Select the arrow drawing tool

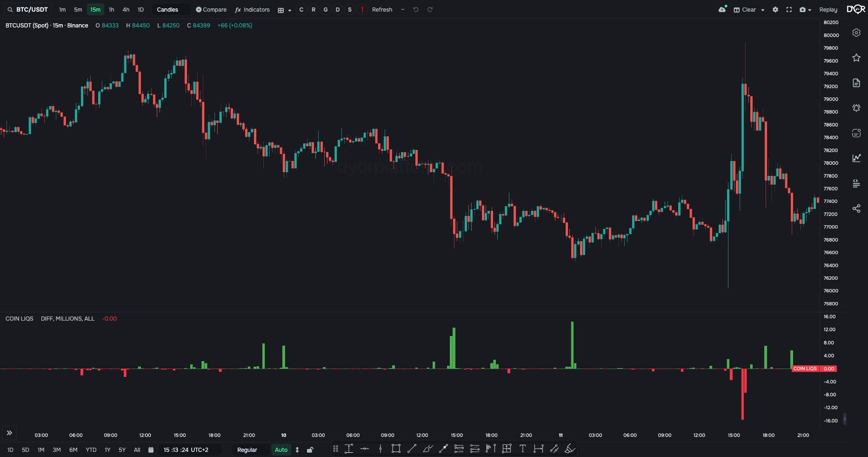[443, 449]
